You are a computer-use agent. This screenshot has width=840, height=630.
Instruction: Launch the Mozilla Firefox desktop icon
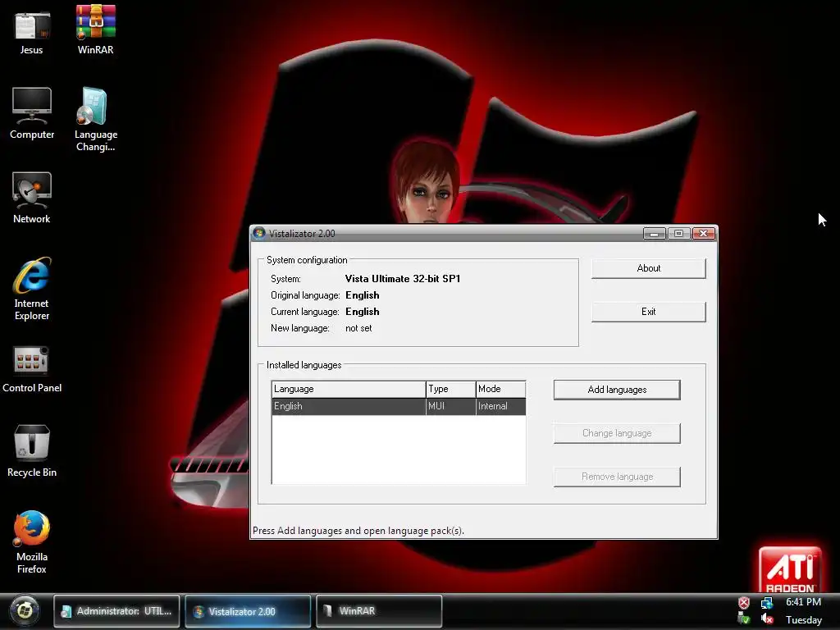click(32, 542)
